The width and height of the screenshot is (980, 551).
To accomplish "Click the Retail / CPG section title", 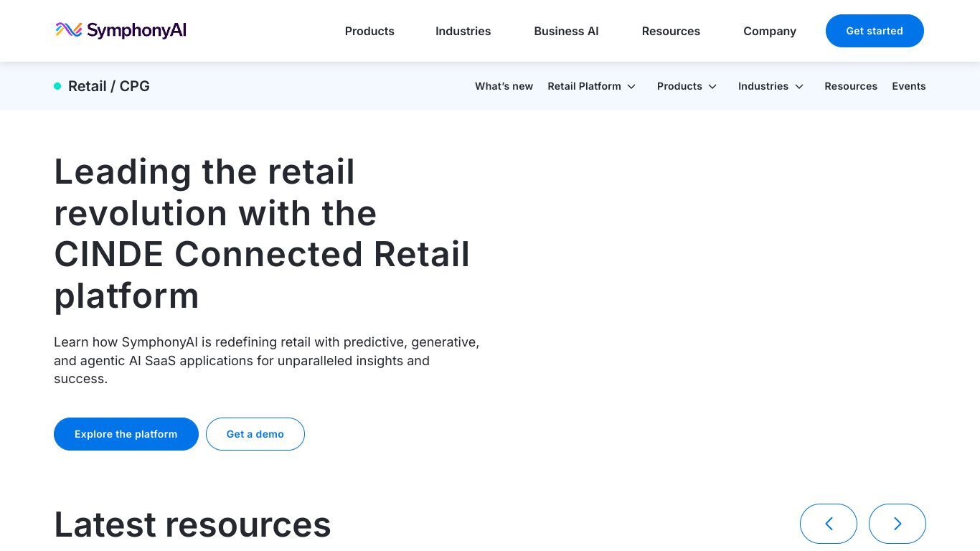I will point(109,86).
